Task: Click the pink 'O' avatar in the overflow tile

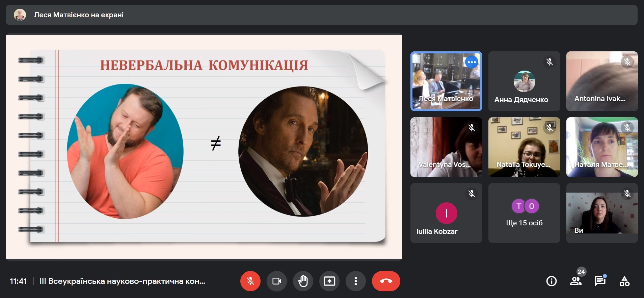Action: point(532,206)
